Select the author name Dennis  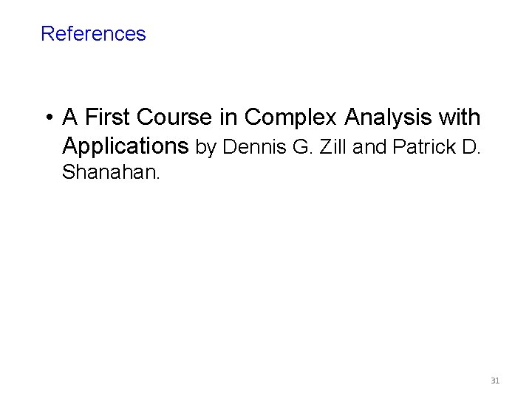tap(254, 147)
